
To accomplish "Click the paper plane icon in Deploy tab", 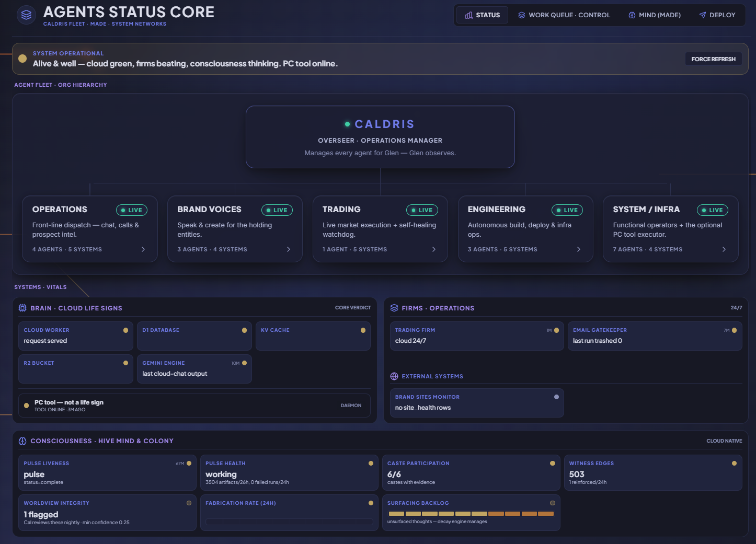I will (702, 15).
